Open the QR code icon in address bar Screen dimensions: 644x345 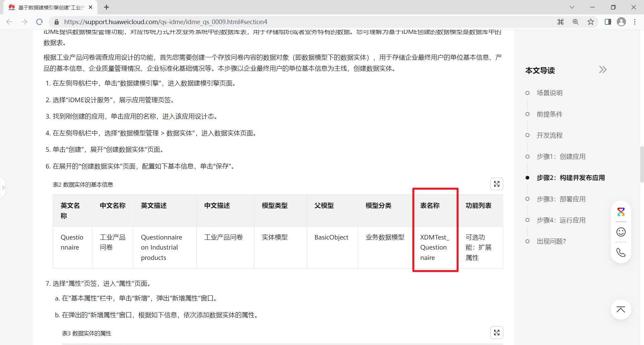560,22
